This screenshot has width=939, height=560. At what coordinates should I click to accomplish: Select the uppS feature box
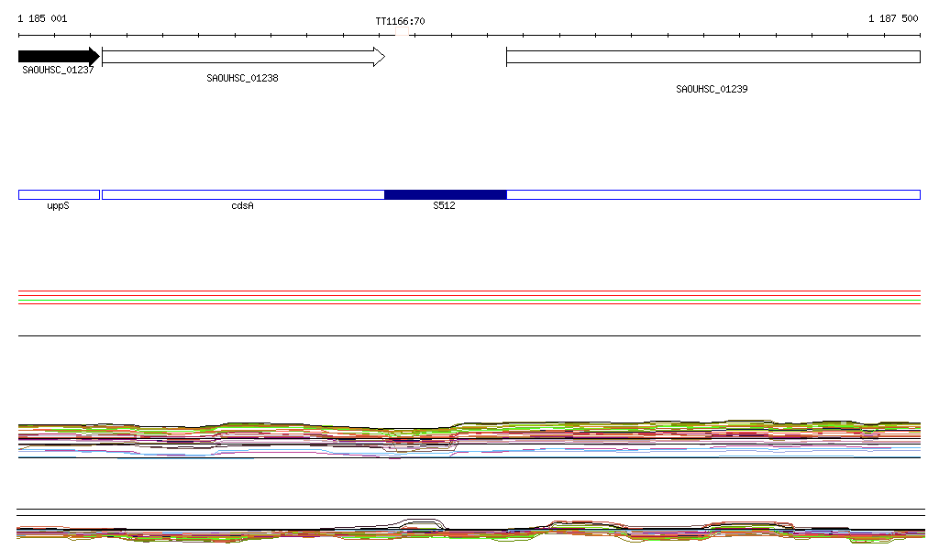(59, 194)
